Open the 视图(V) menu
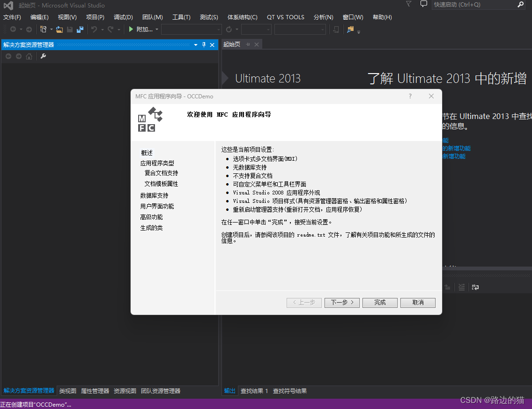This screenshot has height=409, width=532. tap(67, 17)
